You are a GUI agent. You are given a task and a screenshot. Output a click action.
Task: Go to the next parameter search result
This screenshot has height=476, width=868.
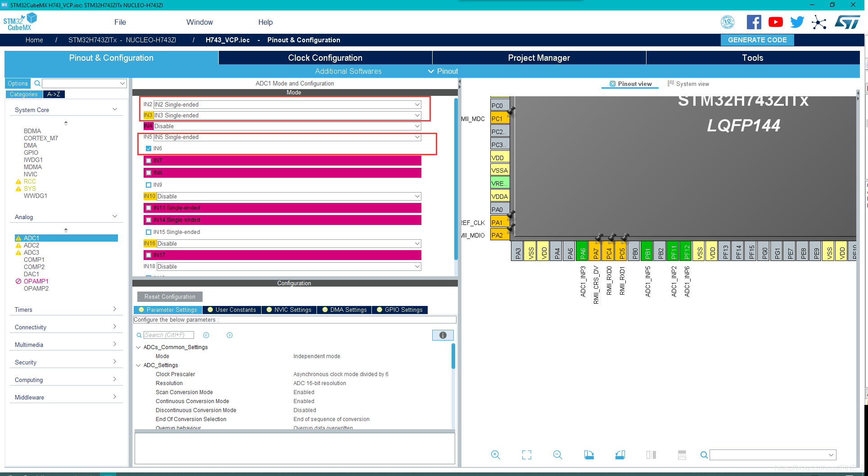[230, 335]
